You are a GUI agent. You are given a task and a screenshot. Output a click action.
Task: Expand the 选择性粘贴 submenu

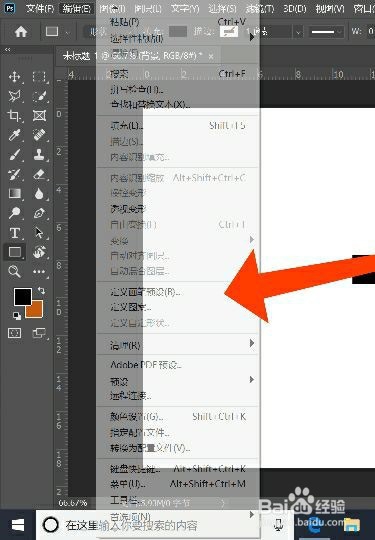(x=252, y=37)
